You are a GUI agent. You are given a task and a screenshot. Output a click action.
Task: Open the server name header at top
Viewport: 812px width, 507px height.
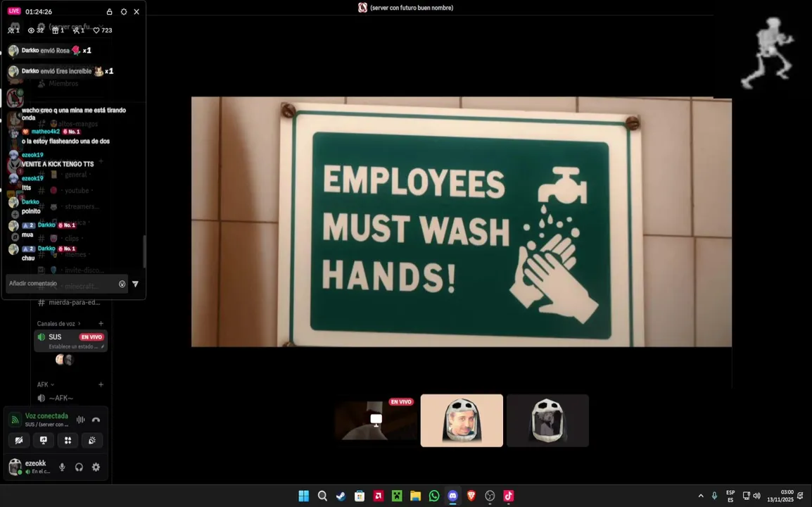coord(406,8)
